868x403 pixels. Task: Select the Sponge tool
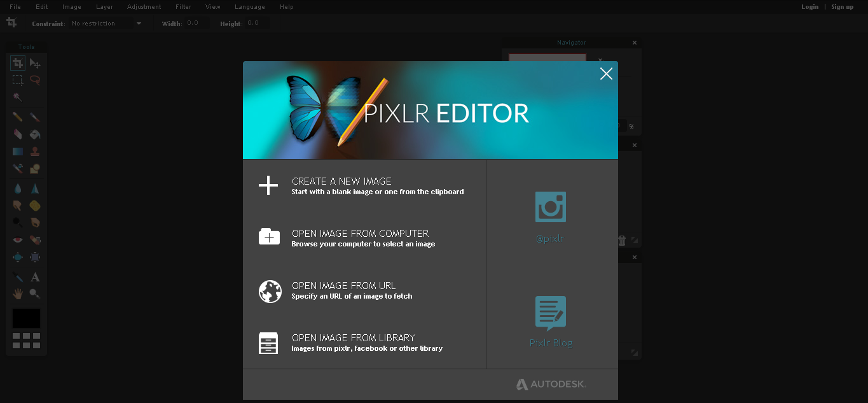pos(35,206)
